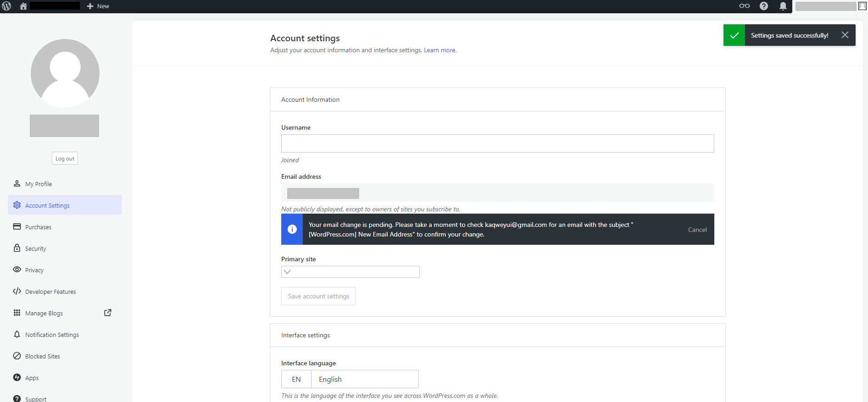Screen dimensions: 868x402
Task: Cancel the pending email change
Action: [x=697, y=230]
